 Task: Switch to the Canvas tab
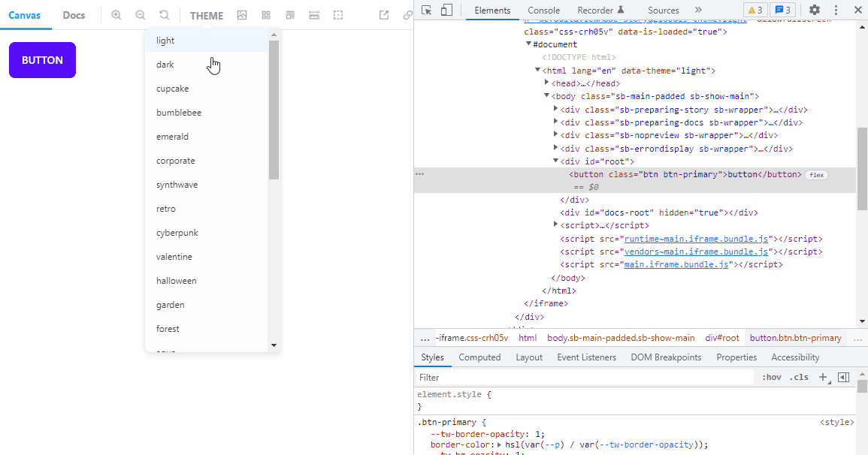[x=24, y=15]
